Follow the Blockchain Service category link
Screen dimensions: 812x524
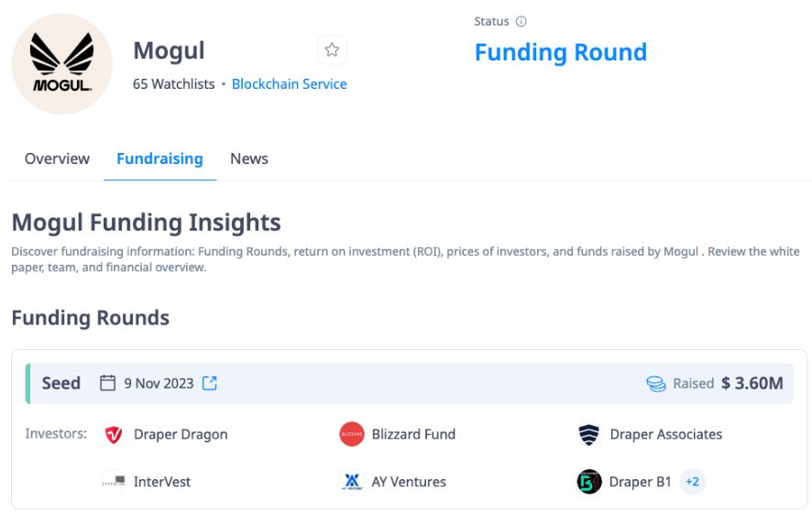pyautogui.click(x=290, y=84)
